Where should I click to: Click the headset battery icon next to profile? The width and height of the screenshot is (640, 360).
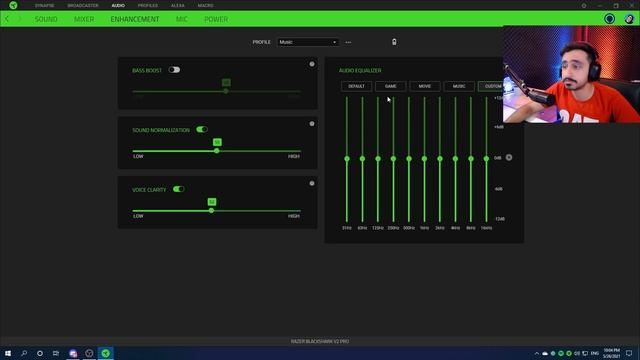[x=394, y=42]
